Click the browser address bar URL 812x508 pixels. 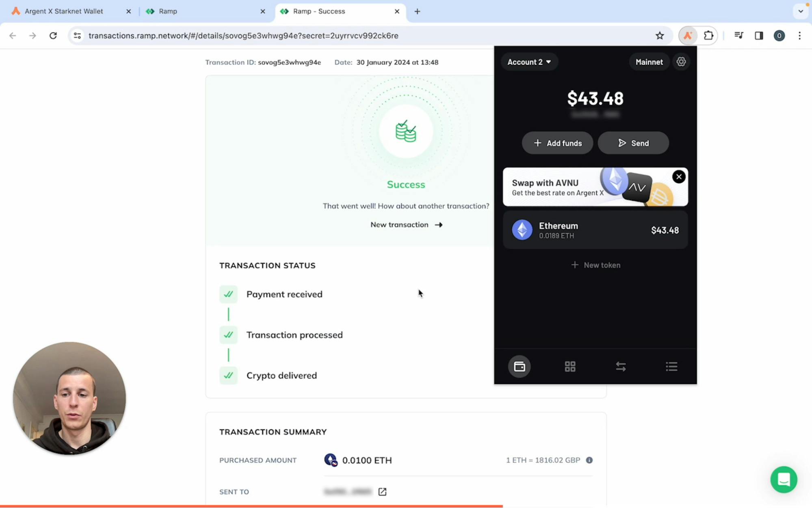[x=243, y=36]
